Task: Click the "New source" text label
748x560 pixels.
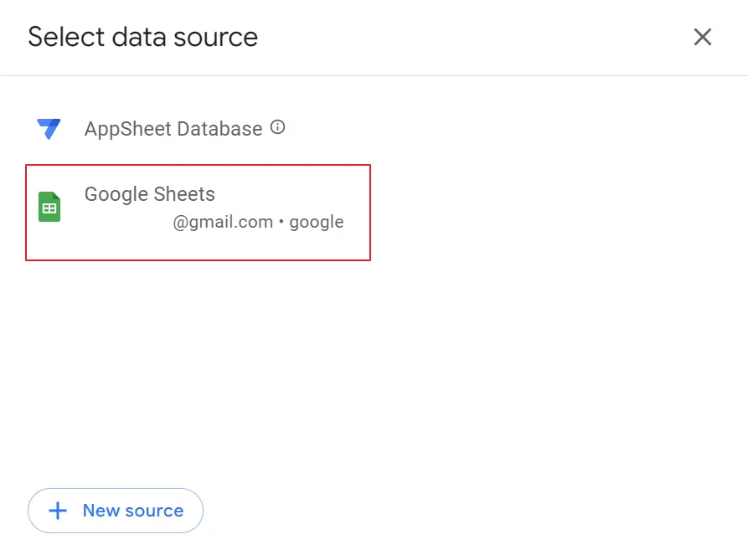Action: click(x=132, y=511)
